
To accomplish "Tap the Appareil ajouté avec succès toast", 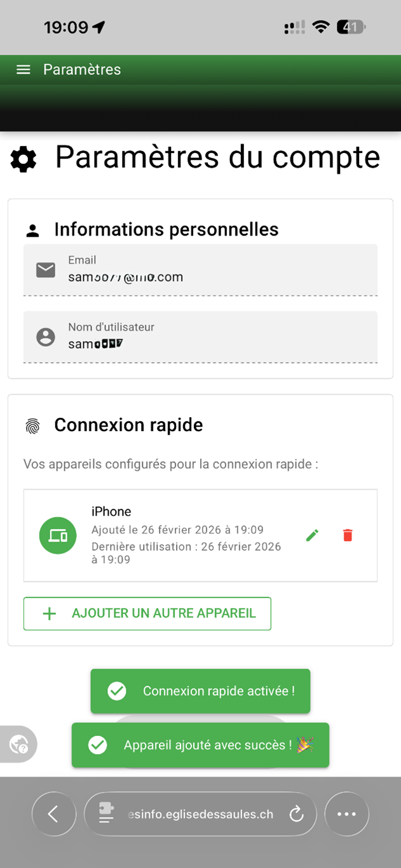I will click(200, 745).
